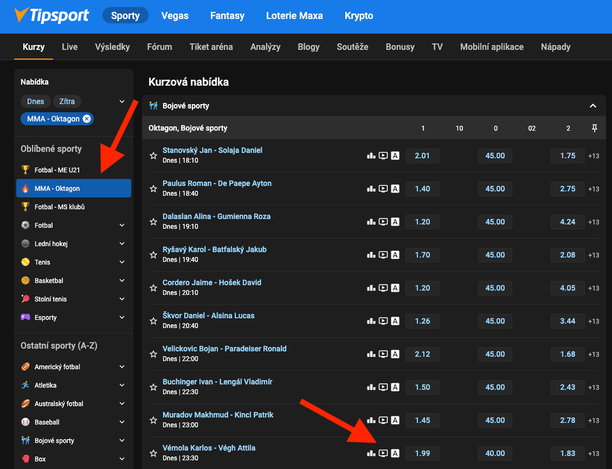Select MMA - Oktagon in favorite sports

73,188
